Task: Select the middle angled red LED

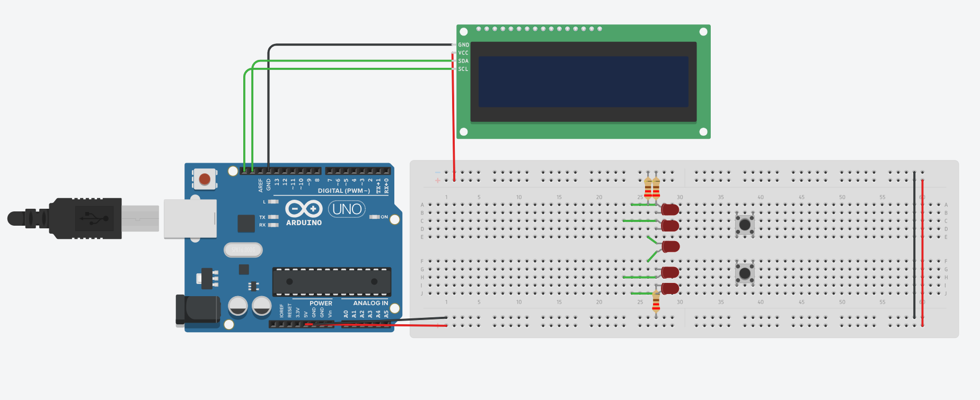Action: click(x=670, y=246)
